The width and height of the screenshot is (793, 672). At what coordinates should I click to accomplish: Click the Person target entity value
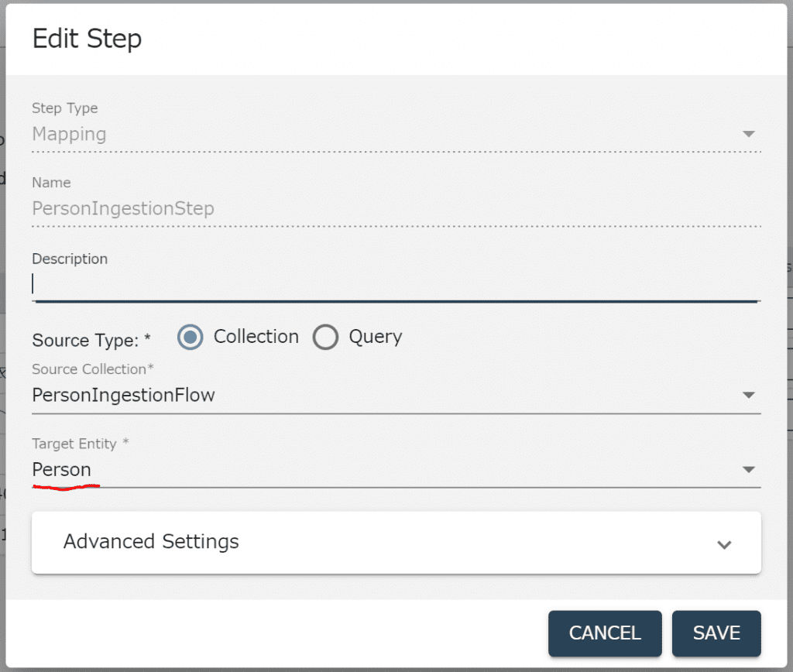(x=61, y=470)
